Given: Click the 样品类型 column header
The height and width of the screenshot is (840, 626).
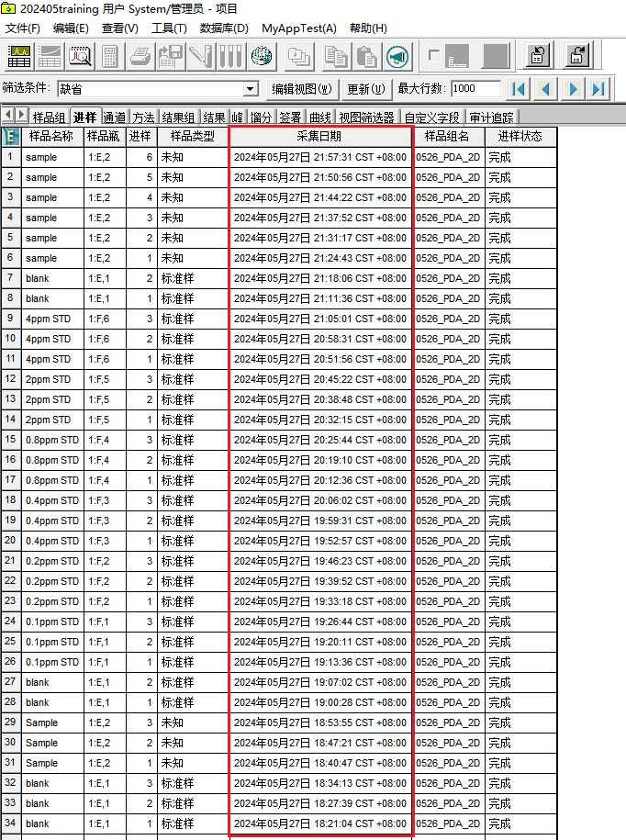Looking at the screenshot, I should pos(192,137).
